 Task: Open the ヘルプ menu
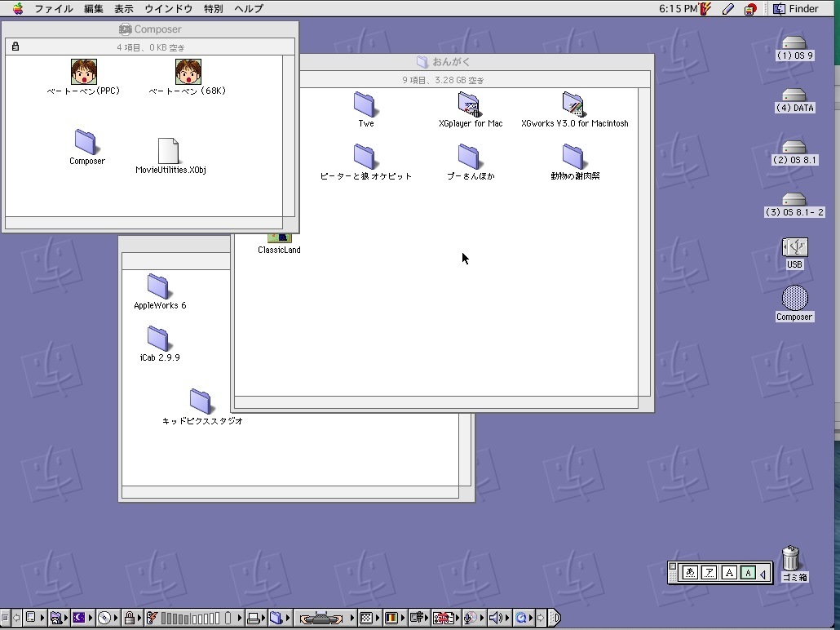point(249,9)
